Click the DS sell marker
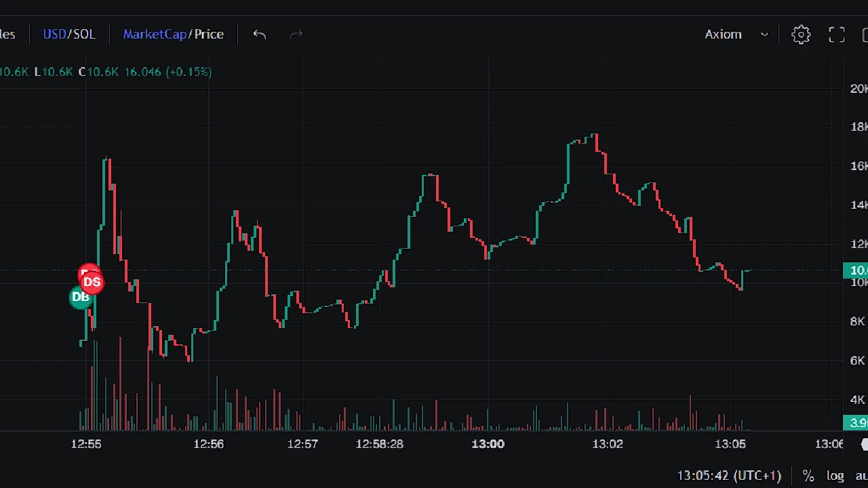Image resolution: width=868 pixels, height=488 pixels. (x=92, y=282)
